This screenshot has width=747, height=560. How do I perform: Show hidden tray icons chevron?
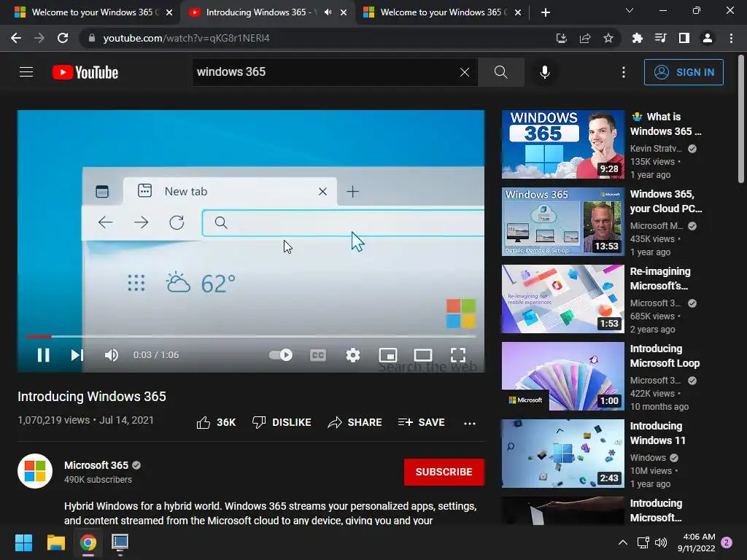623,542
